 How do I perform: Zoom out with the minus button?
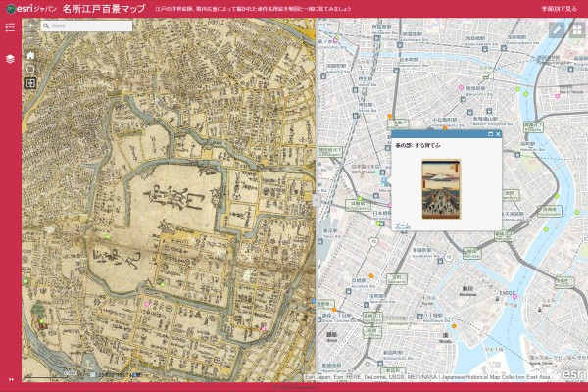pos(30,41)
